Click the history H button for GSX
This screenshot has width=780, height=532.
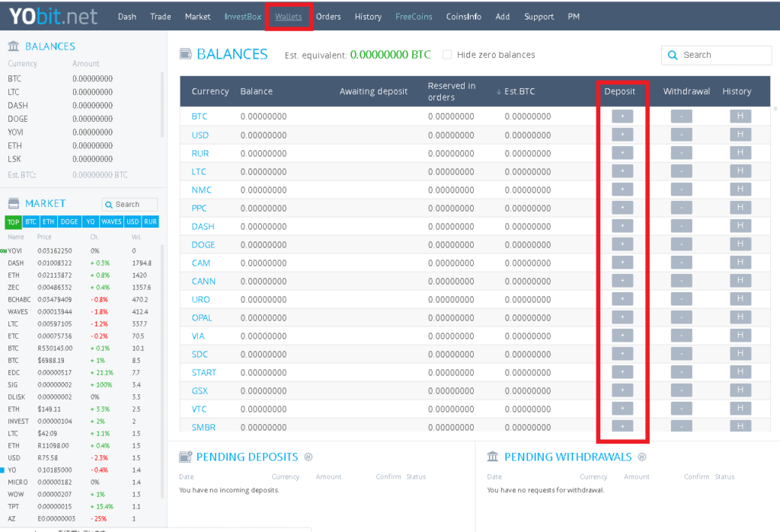(x=740, y=390)
